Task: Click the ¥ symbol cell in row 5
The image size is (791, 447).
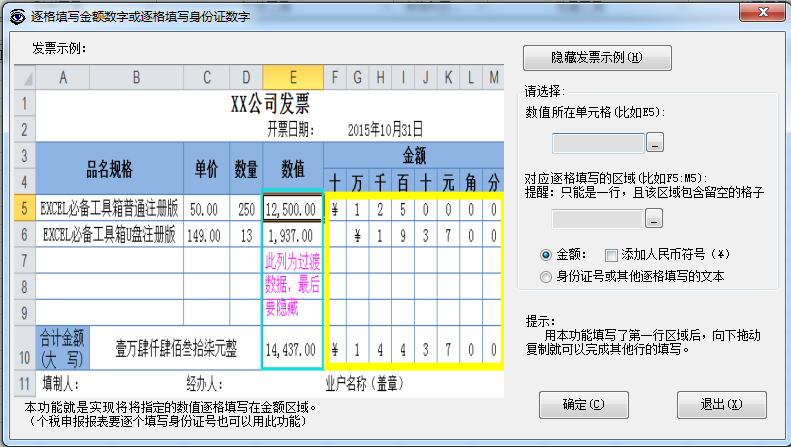Action: click(x=335, y=210)
